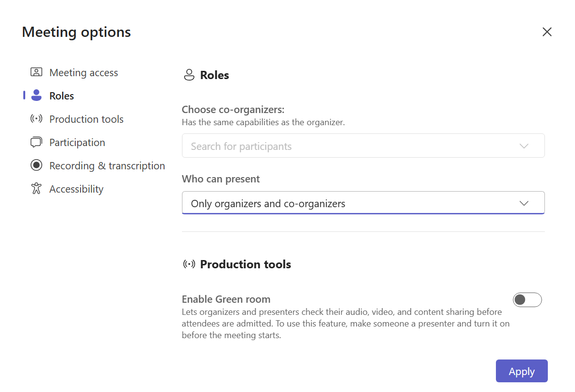Click the Recording & transcription record icon

tap(36, 165)
